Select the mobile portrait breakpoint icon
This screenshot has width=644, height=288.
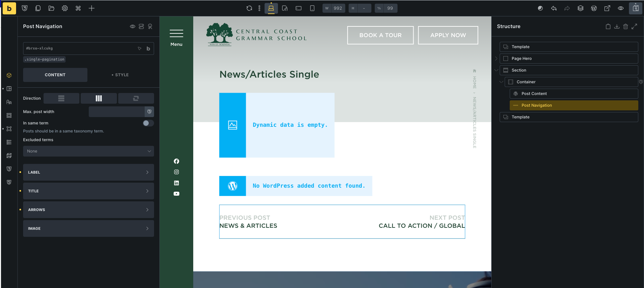pyautogui.click(x=312, y=8)
